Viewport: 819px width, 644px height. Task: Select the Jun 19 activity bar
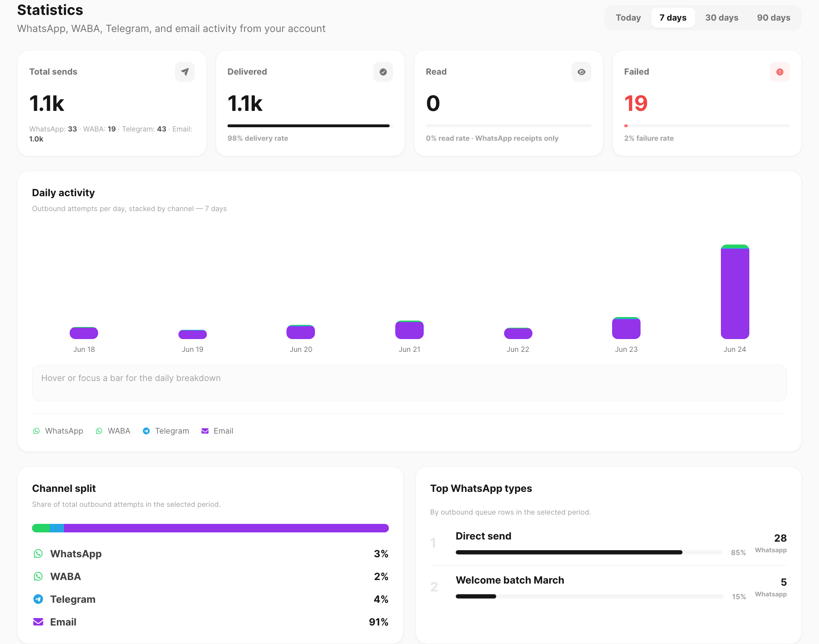point(192,334)
